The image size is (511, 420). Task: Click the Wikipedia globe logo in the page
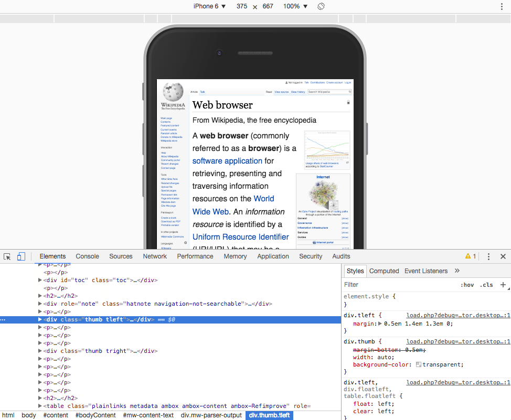point(173,91)
